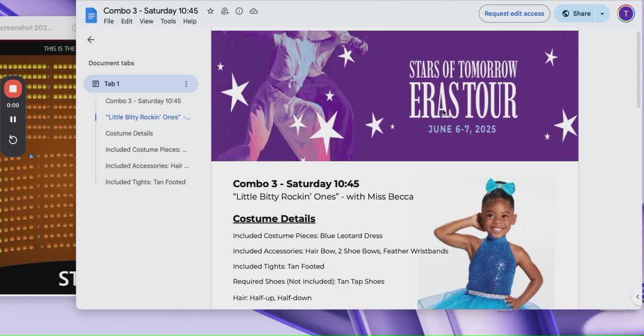Open the Tools menu

pos(168,21)
